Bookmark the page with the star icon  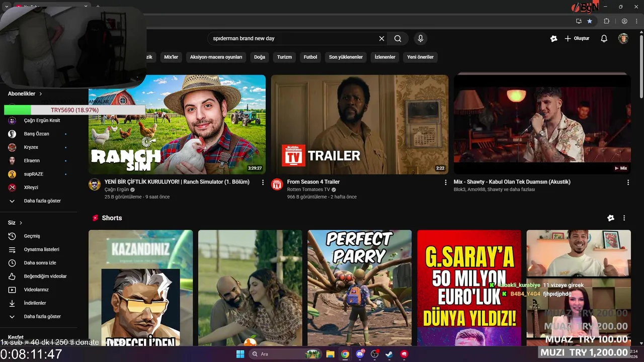[590, 21]
